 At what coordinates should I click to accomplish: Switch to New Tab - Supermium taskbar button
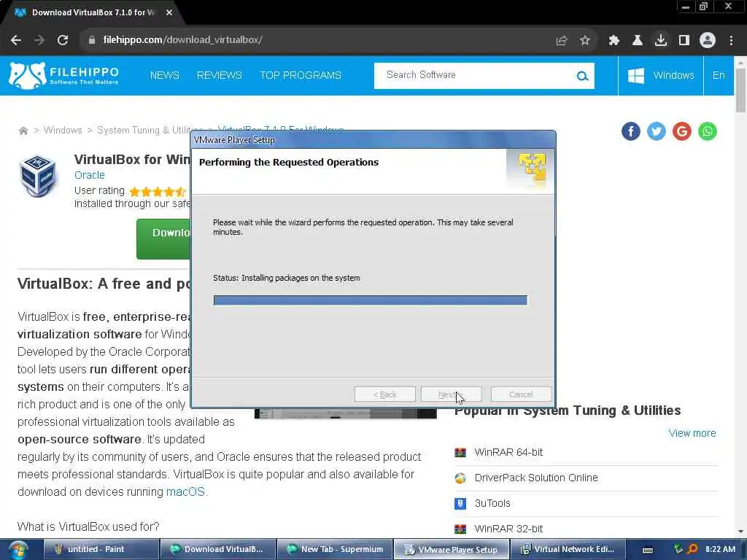click(x=335, y=550)
